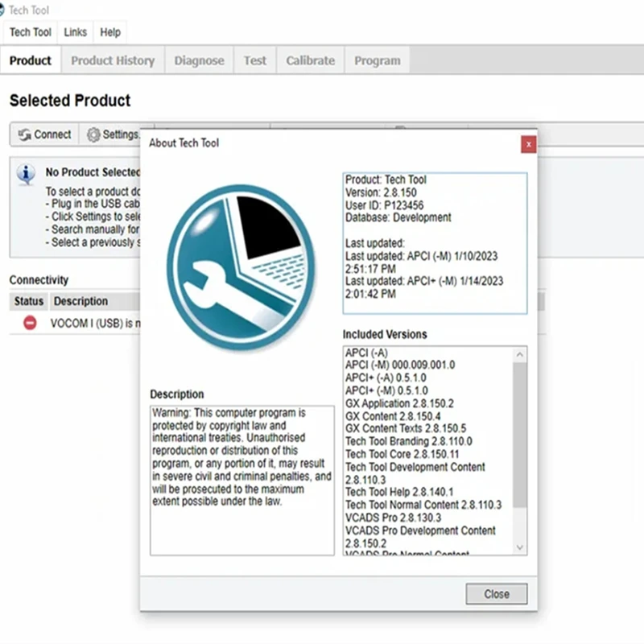Open Settings from the toolbar
The width and height of the screenshot is (644, 644).
pos(113,134)
